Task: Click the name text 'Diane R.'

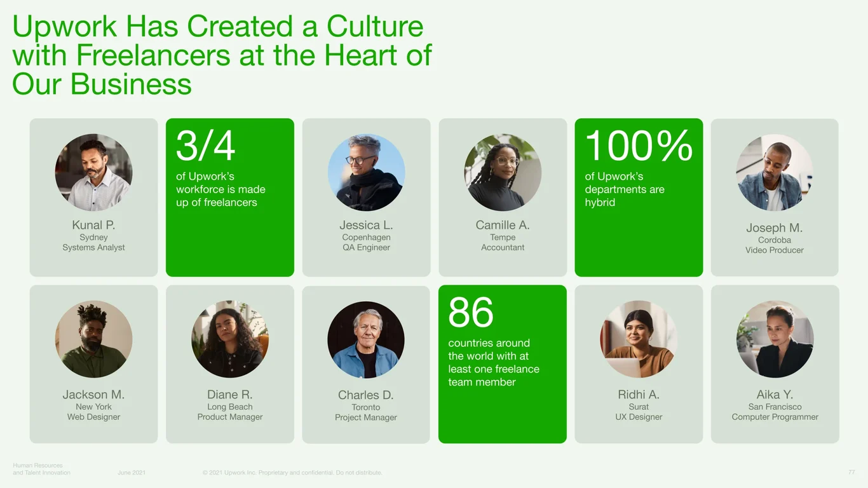Action: tap(230, 395)
